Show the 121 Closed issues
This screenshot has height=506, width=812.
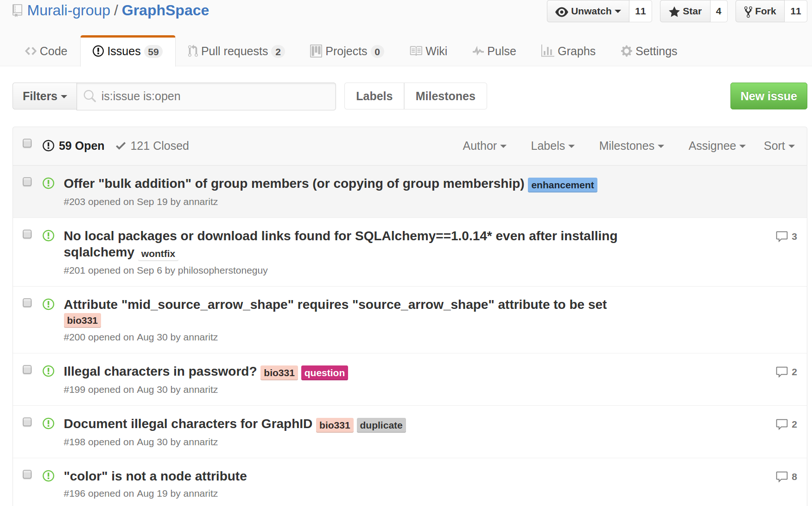[152, 146]
